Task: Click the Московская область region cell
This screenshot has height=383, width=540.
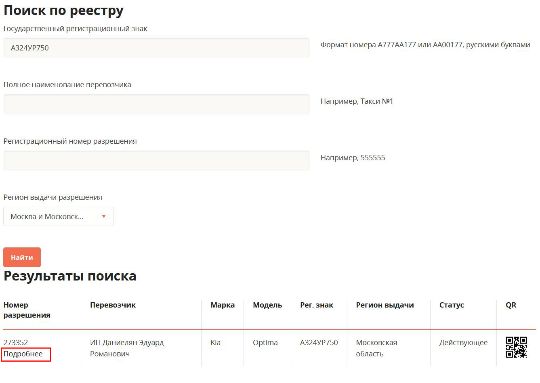Action: click(x=376, y=348)
